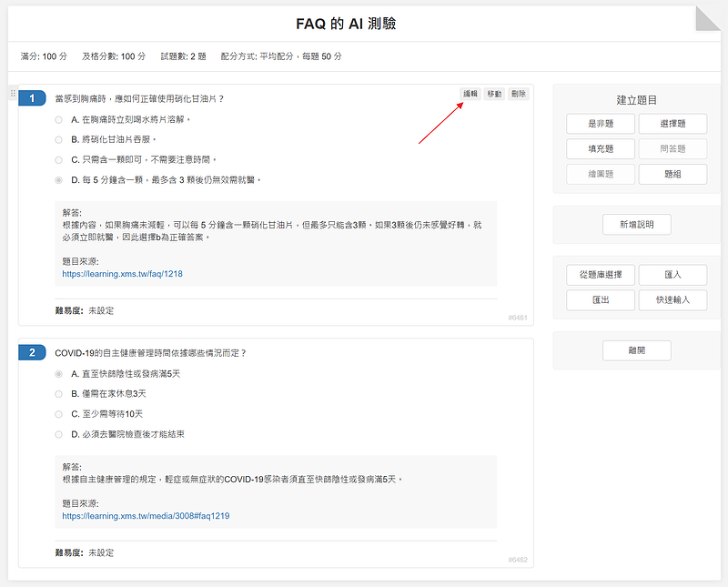Screen dimensions: 728x587
Task: Click the 新增說明 button
Action: pos(636,224)
